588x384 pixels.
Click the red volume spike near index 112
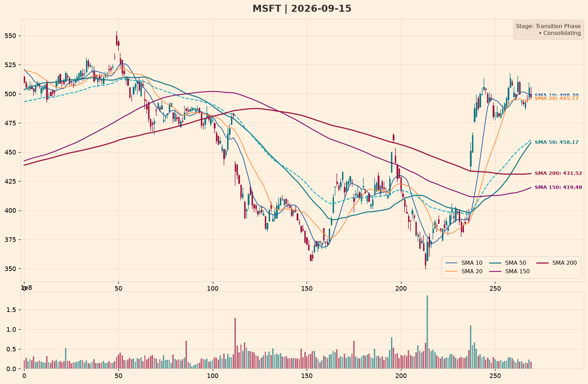[235, 344]
